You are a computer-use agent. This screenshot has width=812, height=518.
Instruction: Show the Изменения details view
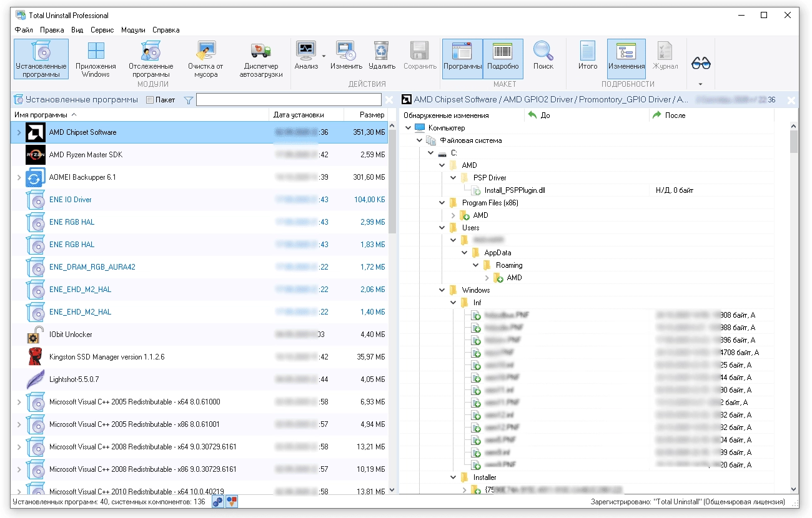pyautogui.click(x=626, y=59)
